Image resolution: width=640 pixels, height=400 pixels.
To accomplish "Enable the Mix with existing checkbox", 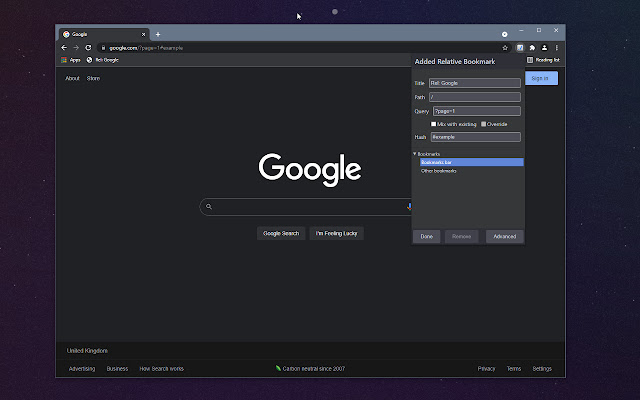I will pos(433,124).
